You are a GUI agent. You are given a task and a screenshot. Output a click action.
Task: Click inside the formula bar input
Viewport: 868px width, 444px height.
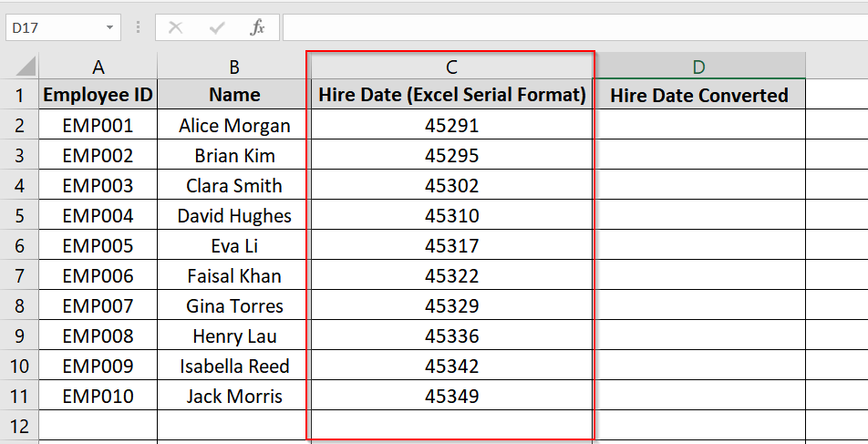tap(575, 27)
